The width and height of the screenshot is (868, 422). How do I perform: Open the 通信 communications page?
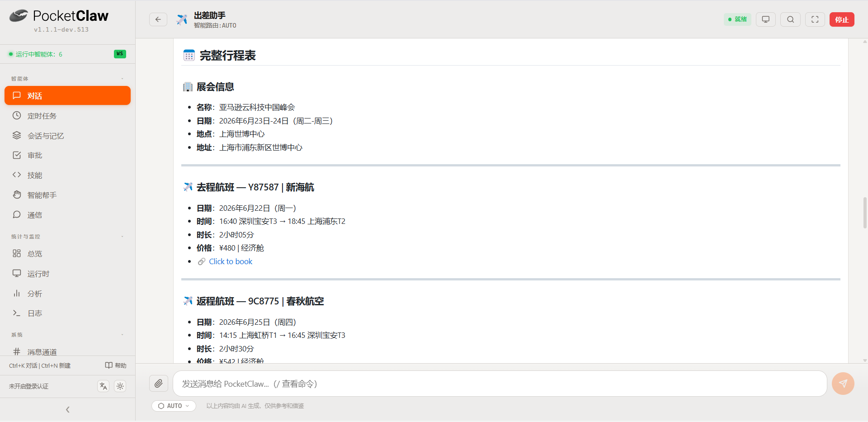click(68, 215)
